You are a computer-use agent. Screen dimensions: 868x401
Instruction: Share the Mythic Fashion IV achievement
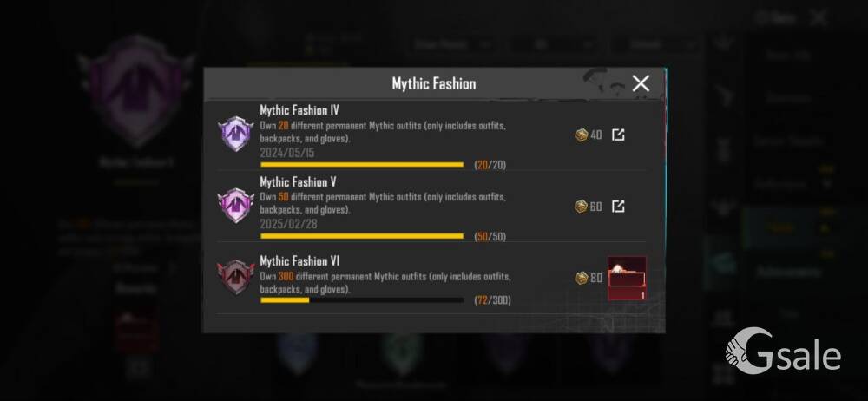point(618,135)
